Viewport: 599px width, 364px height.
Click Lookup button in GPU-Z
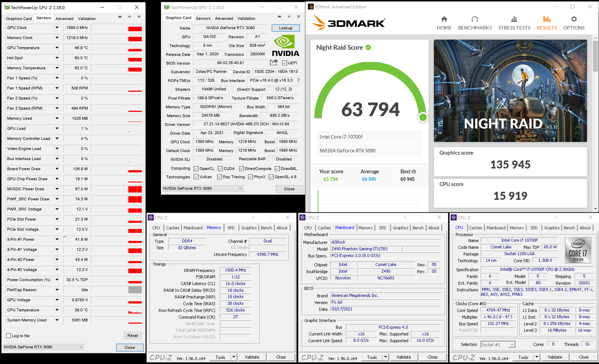point(286,28)
